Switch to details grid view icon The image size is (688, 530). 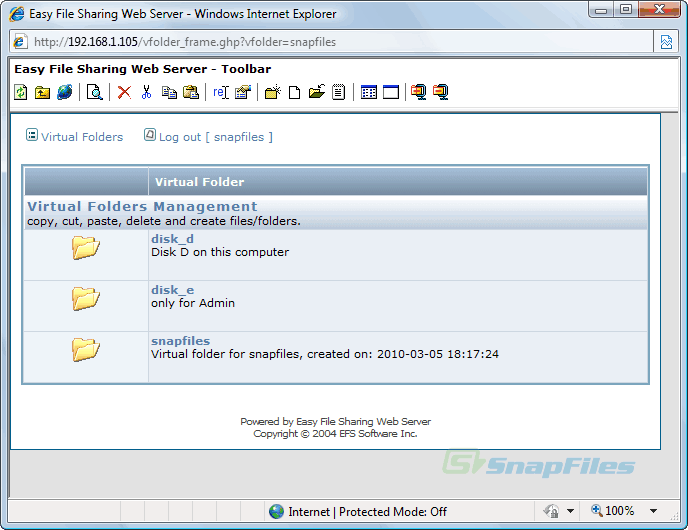pyautogui.click(x=369, y=92)
